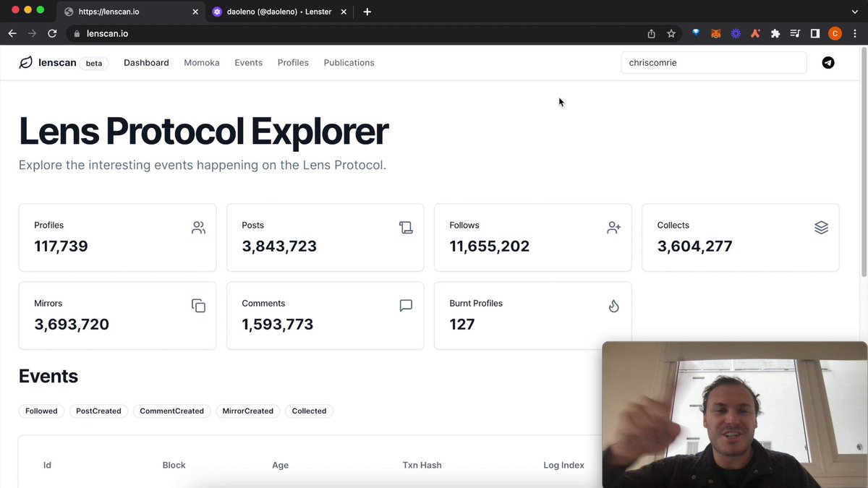
Task: Click the Txn Hash column header
Action: pyautogui.click(x=422, y=465)
